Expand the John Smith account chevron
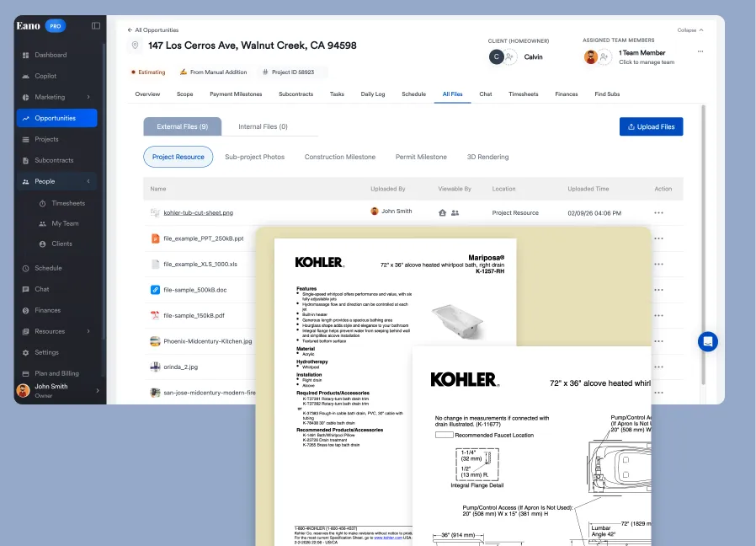 click(x=98, y=391)
